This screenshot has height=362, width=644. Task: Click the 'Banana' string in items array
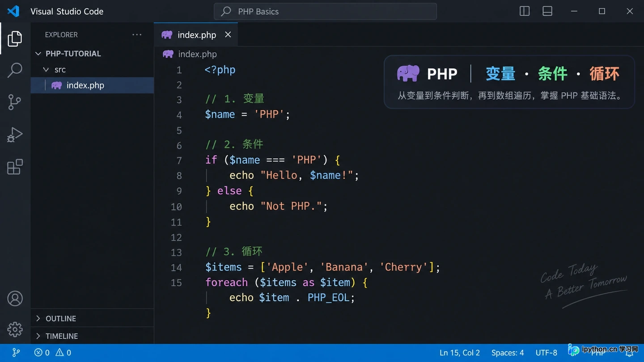click(344, 267)
